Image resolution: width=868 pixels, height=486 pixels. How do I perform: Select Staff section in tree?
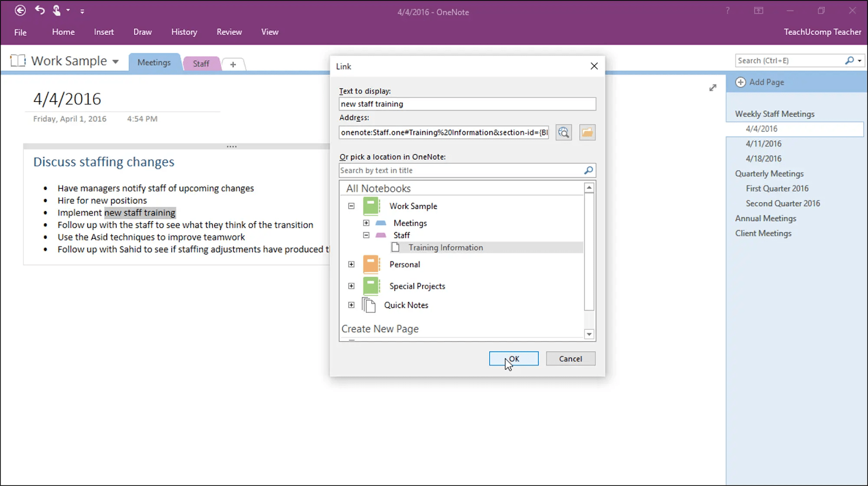[401, 235]
